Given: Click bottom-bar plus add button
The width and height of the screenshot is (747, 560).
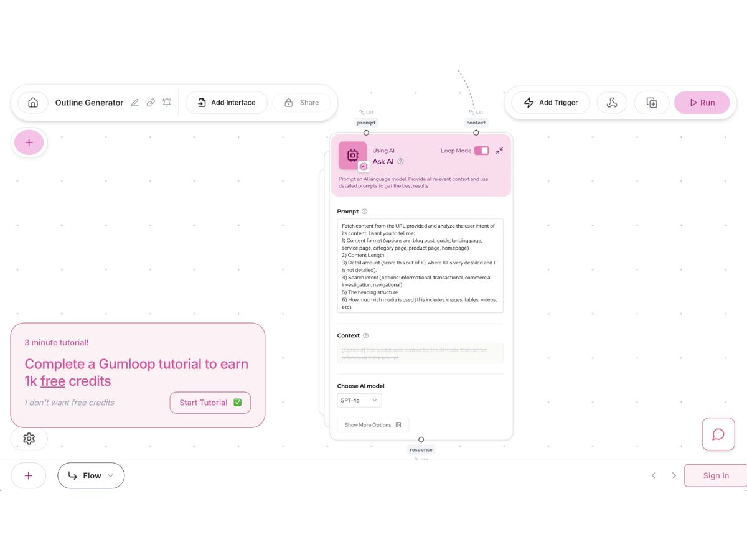Looking at the screenshot, I should pyautogui.click(x=28, y=475).
